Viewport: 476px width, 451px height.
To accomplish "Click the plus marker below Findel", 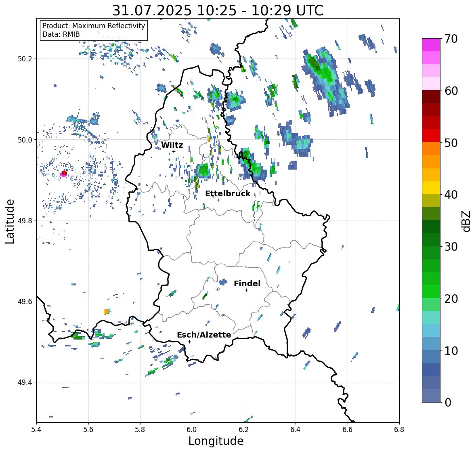I will pyautogui.click(x=247, y=290).
